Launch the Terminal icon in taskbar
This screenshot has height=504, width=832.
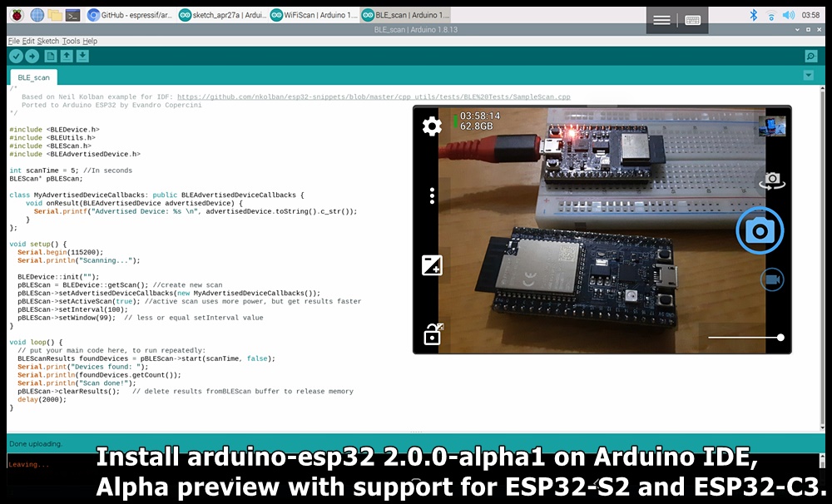pos(72,15)
